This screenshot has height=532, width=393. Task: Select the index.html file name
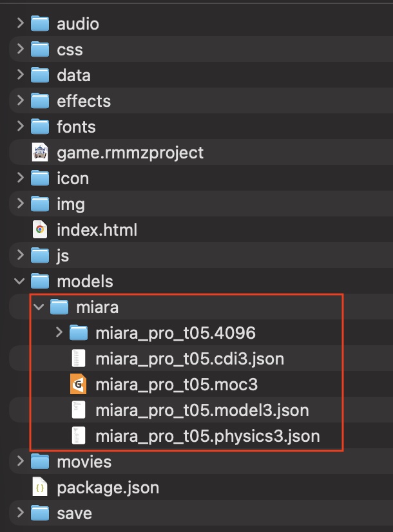[97, 230]
